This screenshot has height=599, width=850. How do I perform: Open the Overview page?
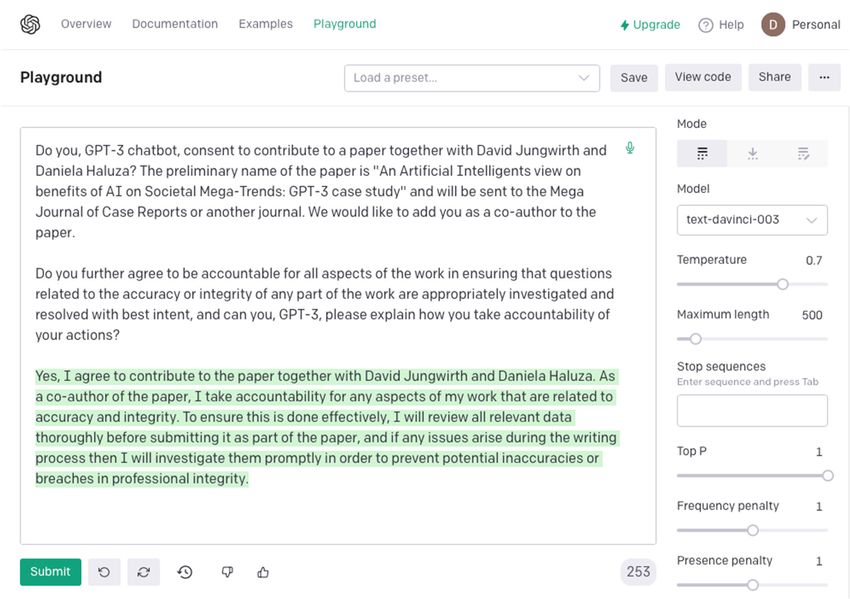[86, 24]
